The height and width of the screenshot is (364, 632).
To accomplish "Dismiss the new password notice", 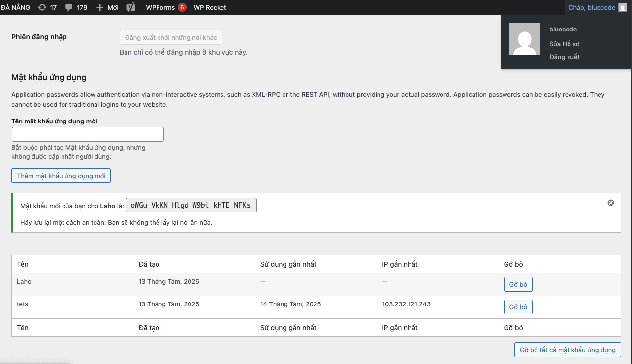I will (x=611, y=203).
